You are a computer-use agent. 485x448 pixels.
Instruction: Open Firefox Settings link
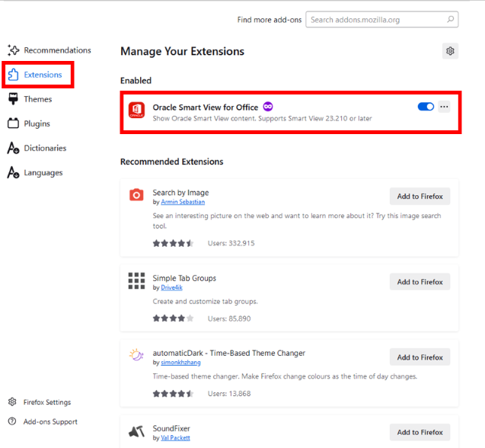coord(40,402)
